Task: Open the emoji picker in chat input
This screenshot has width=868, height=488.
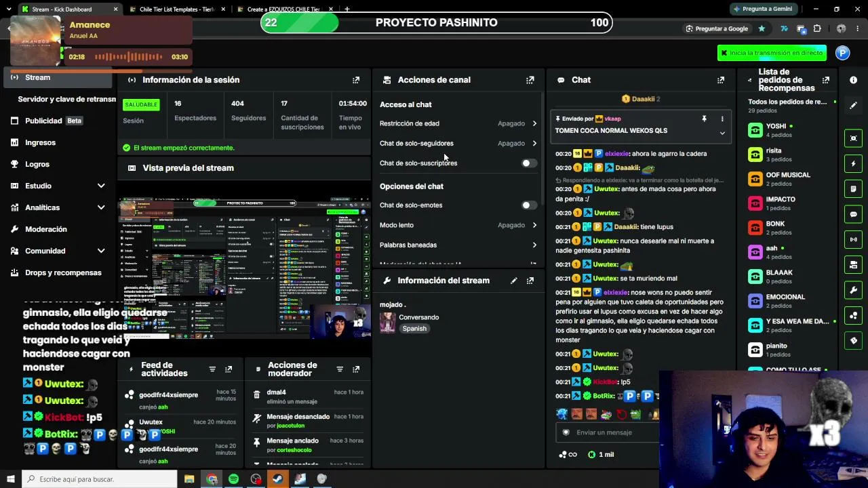Action: 566,432
